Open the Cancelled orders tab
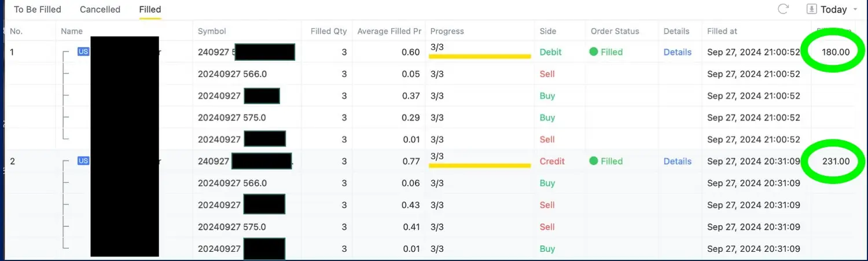868x261 pixels. point(100,9)
